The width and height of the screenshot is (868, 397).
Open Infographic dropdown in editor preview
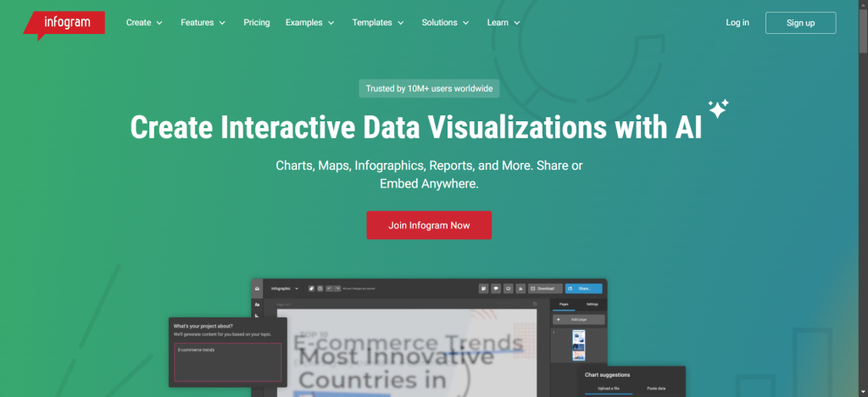coord(284,288)
